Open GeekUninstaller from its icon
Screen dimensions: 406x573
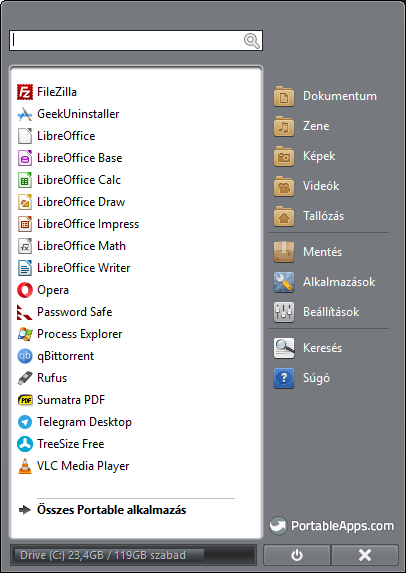pyautogui.click(x=25, y=114)
